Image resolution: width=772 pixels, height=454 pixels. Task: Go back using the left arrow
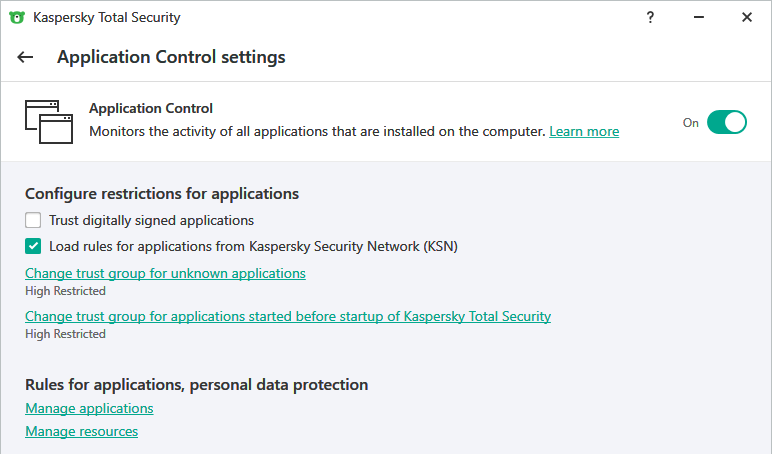pos(25,57)
